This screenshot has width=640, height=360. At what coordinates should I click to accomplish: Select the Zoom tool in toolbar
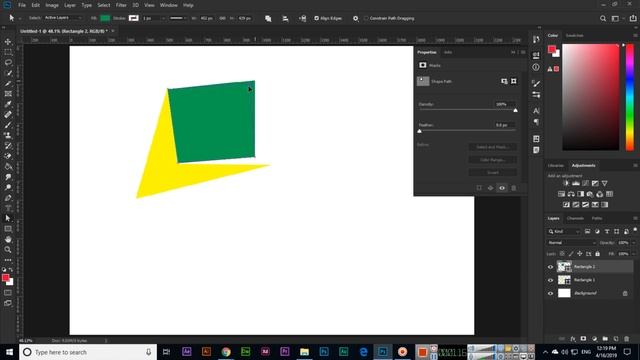pos(8,249)
